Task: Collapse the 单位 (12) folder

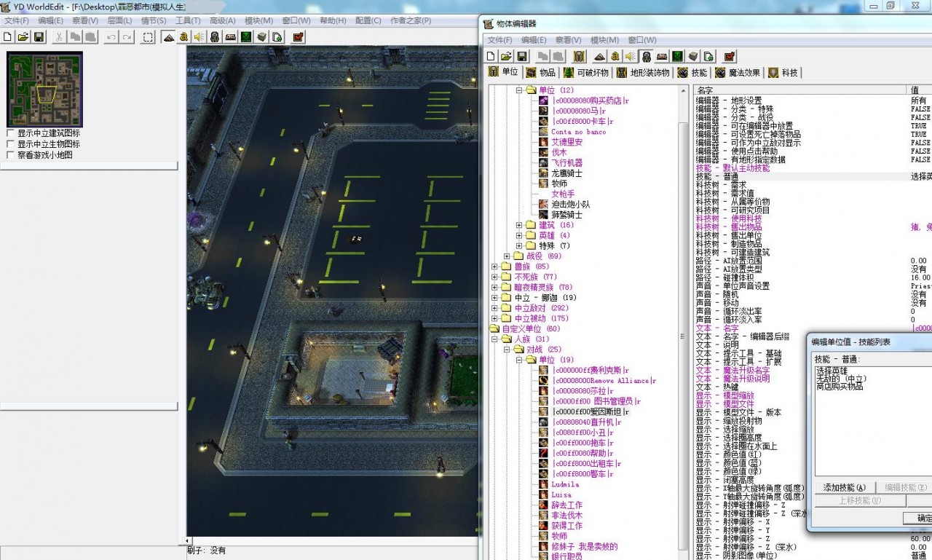Action: [520, 90]
